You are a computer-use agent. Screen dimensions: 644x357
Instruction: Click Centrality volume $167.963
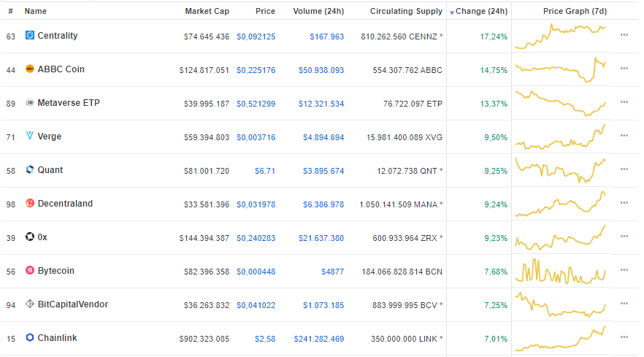tap(327, 37)
